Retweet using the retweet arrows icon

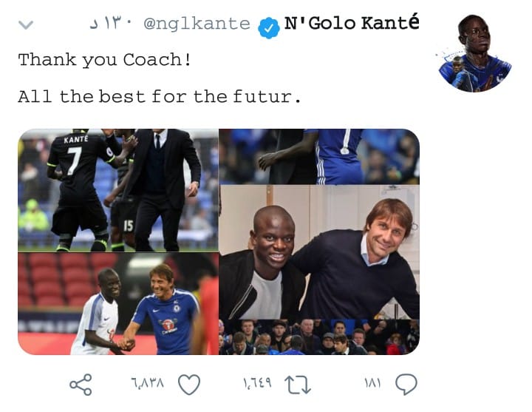click(298, 385)
